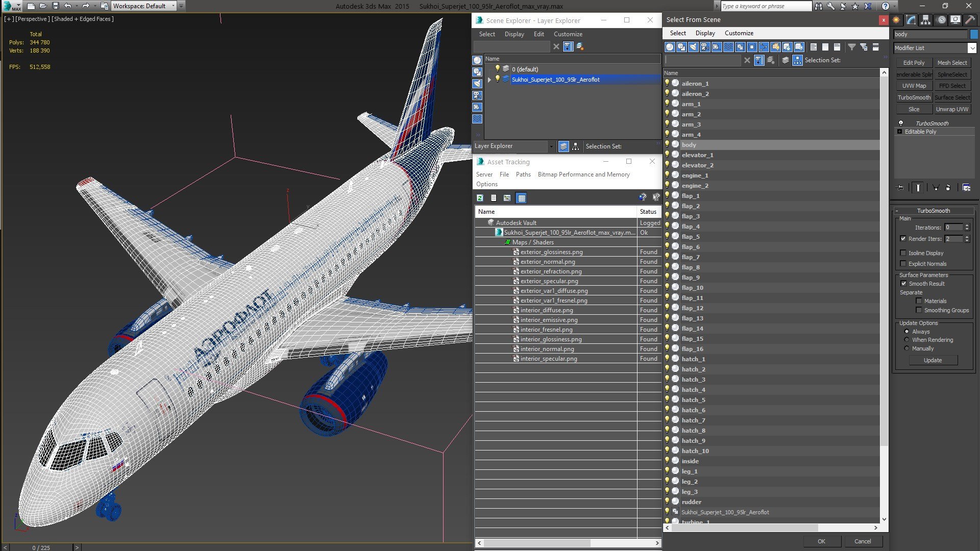
Task: Open the Customize menu in Scene Explorer
Action: click(568, 34)
